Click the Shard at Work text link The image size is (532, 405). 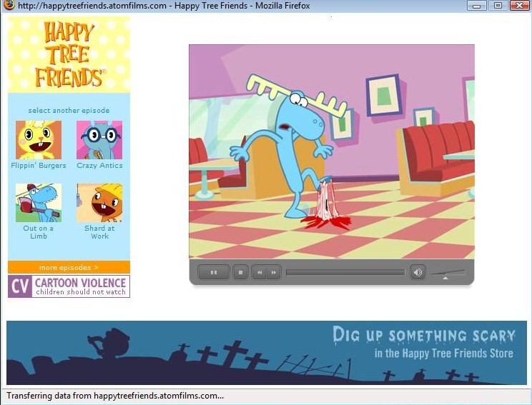tap(99, 232)
